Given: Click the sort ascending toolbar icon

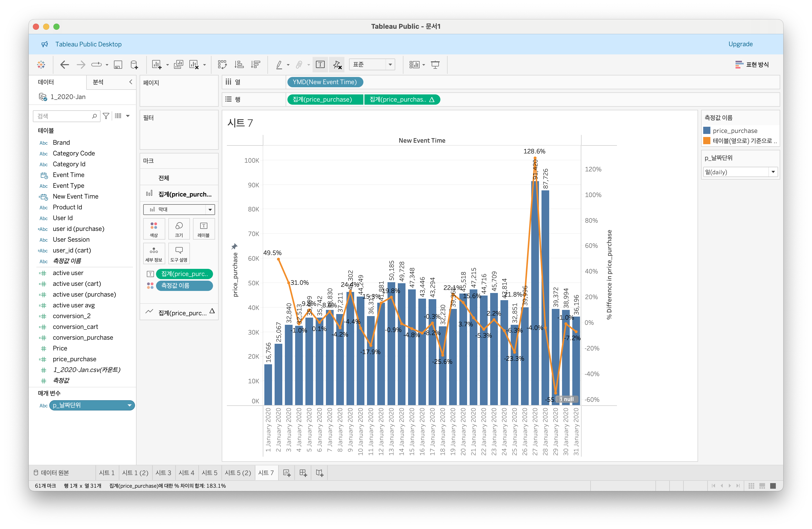Looking at the screenshot, I should pos(239,64).
